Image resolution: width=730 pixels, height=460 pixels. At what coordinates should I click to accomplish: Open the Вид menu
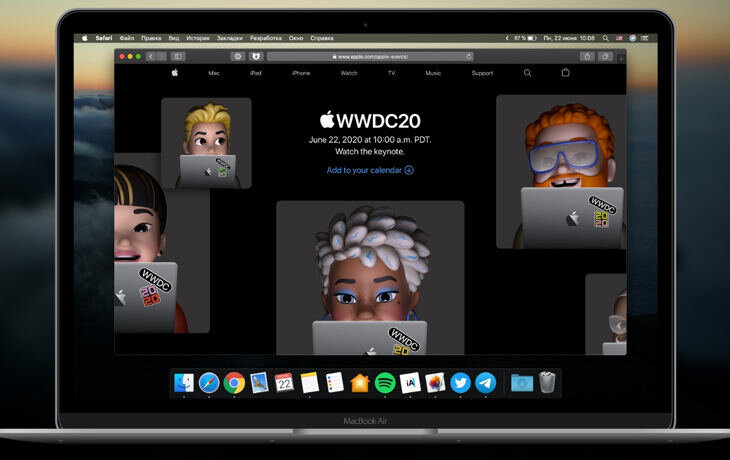[174, 38]
